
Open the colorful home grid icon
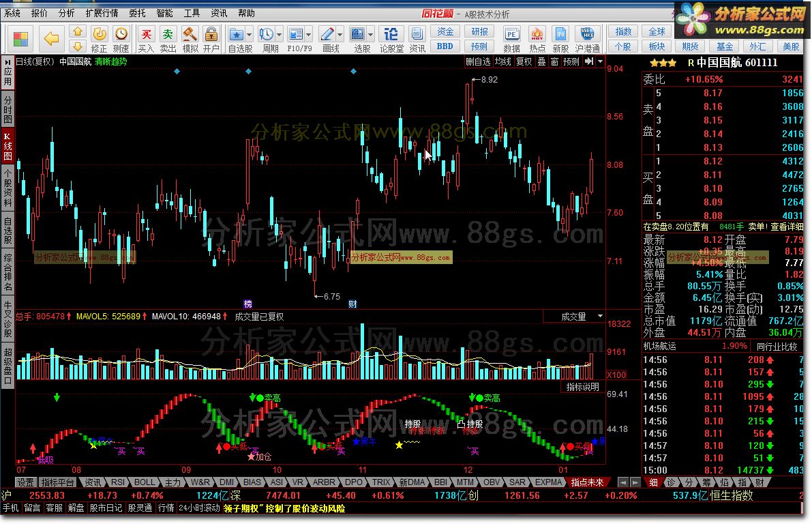point(20,40)
